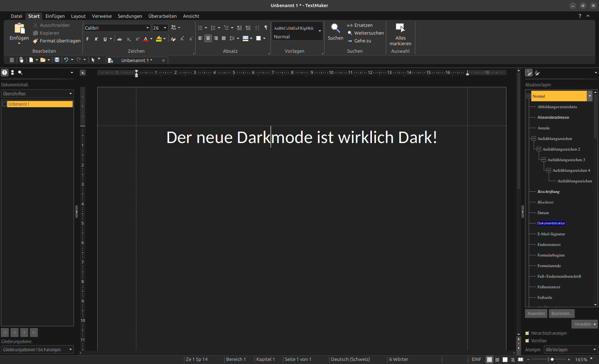Center the paragraph alignment

pyautogui.click(x=208, y=38)
